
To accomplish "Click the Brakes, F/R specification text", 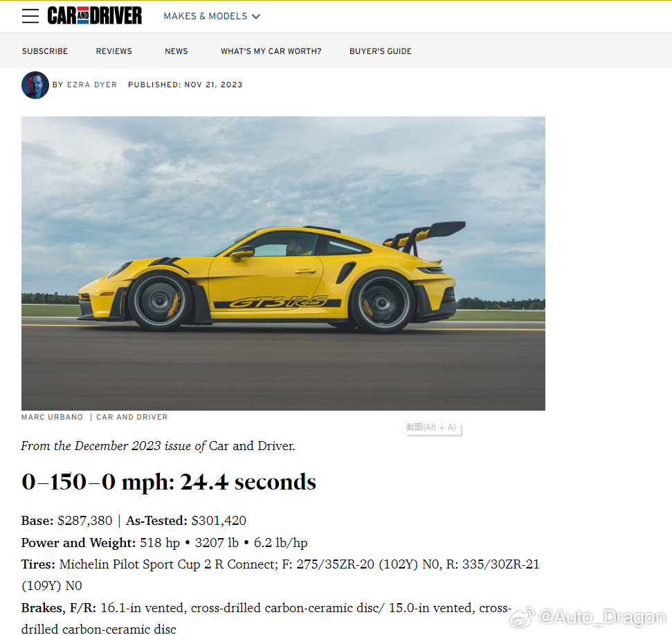I will pos(266,618).
